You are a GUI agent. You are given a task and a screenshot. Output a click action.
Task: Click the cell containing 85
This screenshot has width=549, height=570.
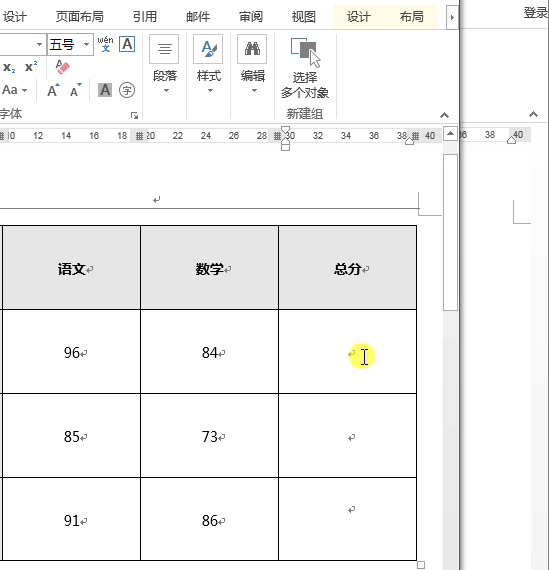71,435
